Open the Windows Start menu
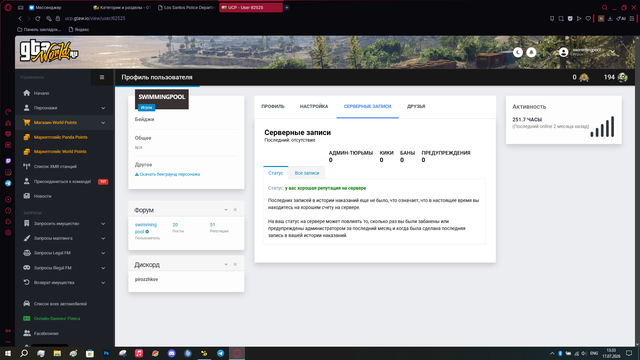Screen dimensions: 640x360 point(8,353)
